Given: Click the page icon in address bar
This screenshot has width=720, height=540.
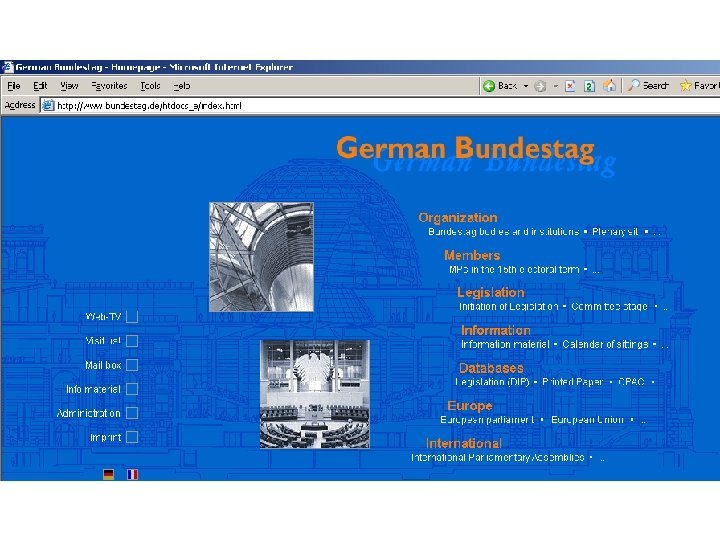Looking at the screenshot, I should (48, 106).
